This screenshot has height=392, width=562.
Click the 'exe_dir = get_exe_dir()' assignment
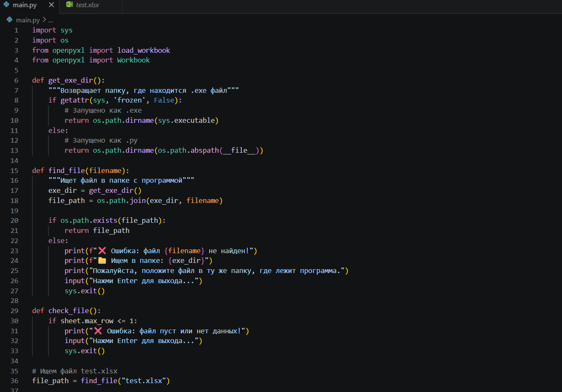click(x=95, y=190)
